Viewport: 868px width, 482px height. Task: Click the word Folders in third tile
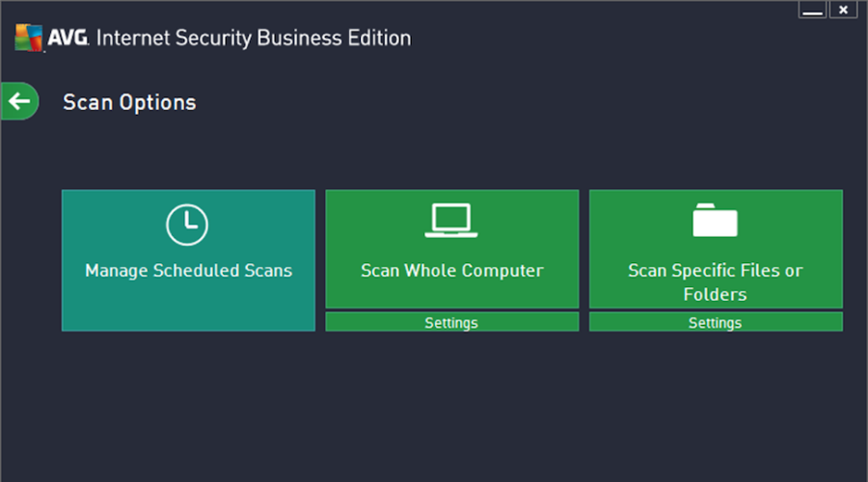(716, 294)
